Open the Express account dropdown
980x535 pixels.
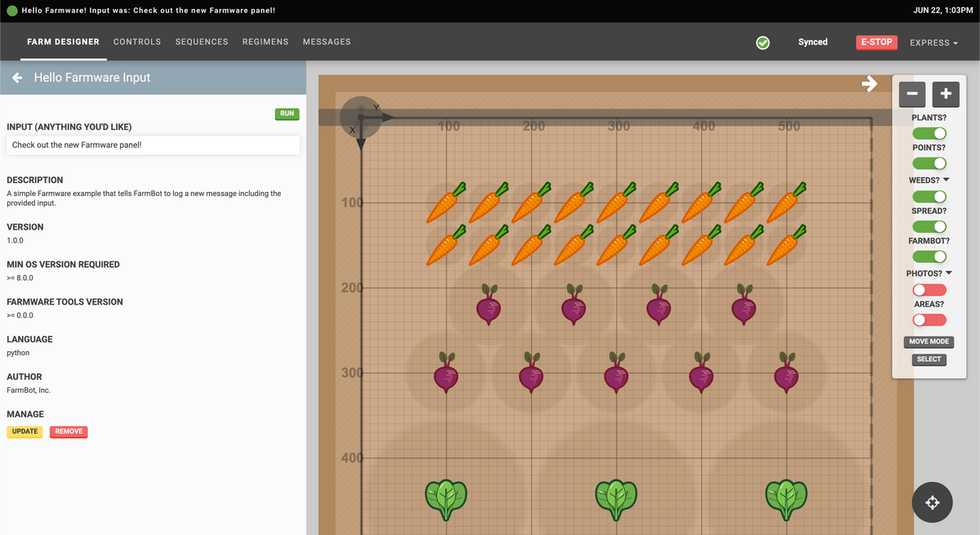[933, 42]
